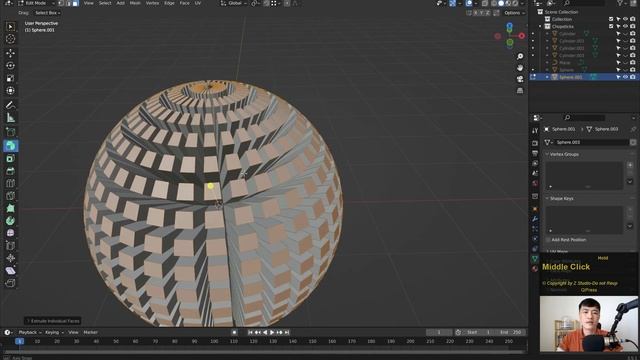Image resolution: width=640 pixels, height=360 pixels.
Task: Select the Rip Region tool
Action: pos(11,283)
